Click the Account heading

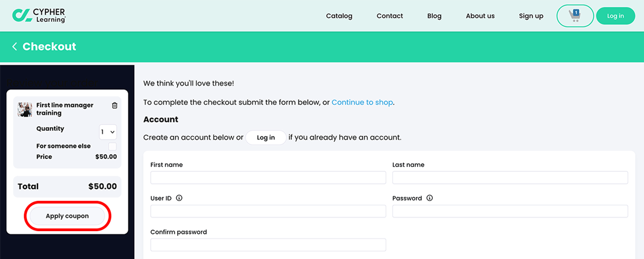click(x=160, y=119)
